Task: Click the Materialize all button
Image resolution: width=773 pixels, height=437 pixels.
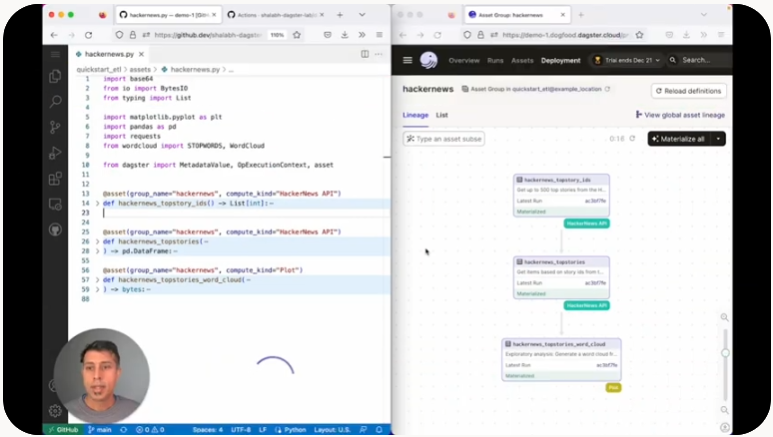Action: click(679, 139)
